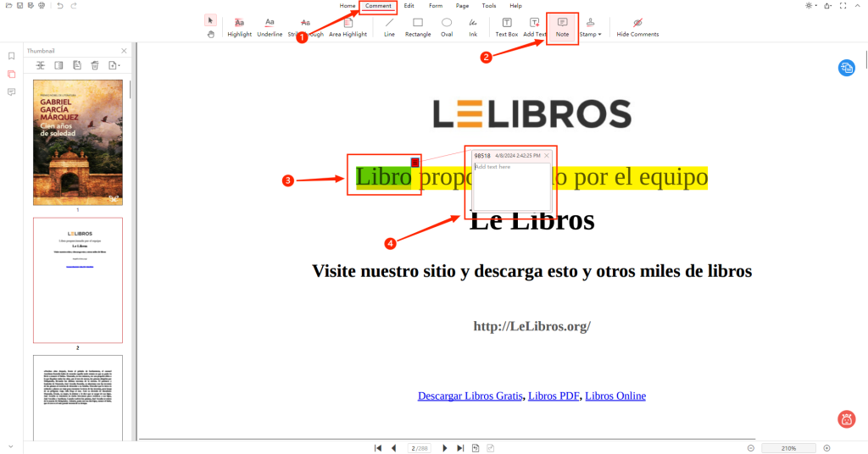This screenshot has height=454, width=868.
Task: Close the Thumbnail panel
Action: 124,51
